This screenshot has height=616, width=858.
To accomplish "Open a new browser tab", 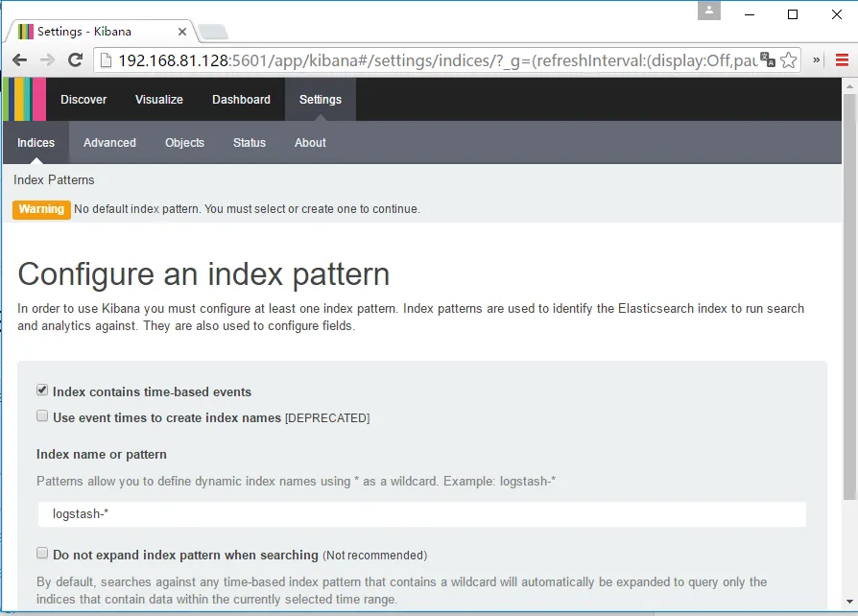I will pos(213,33).
